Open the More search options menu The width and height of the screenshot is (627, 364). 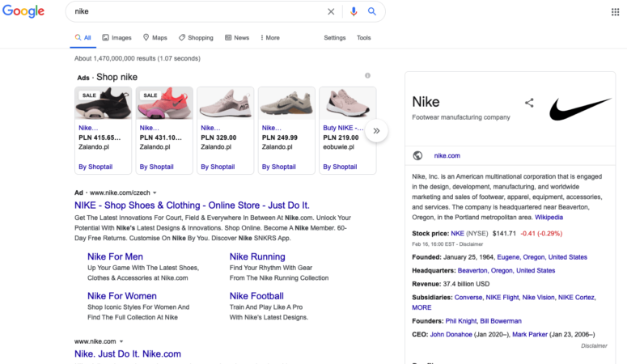(270, 37)
